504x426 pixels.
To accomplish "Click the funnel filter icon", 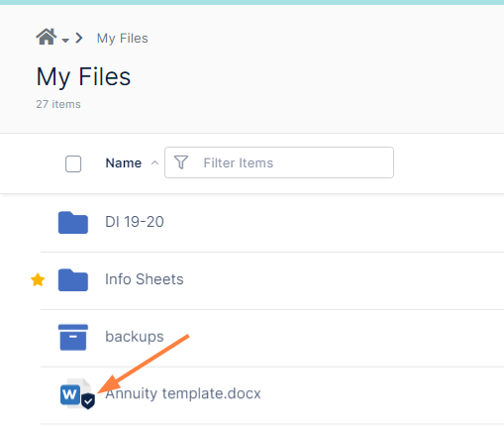I will click(181, 162).
